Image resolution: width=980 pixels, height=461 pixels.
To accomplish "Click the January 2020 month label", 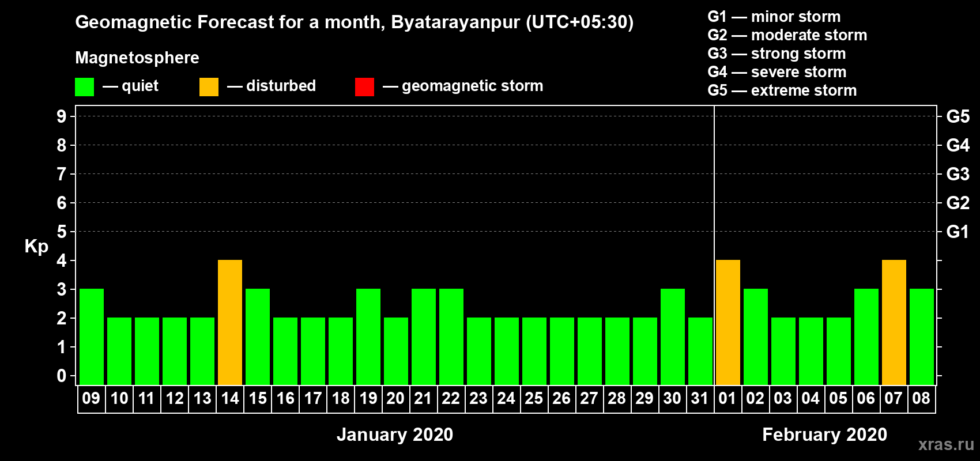I will pos(395,434).
